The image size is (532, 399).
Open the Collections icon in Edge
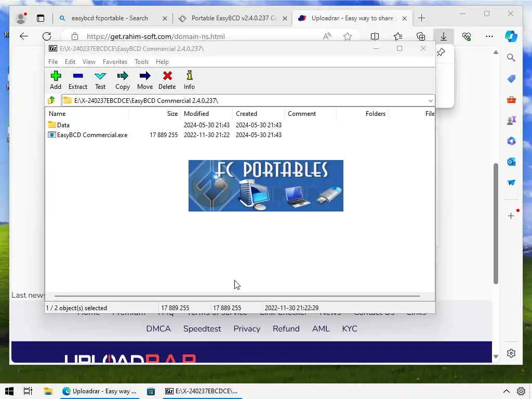click(x=421, y=36)
